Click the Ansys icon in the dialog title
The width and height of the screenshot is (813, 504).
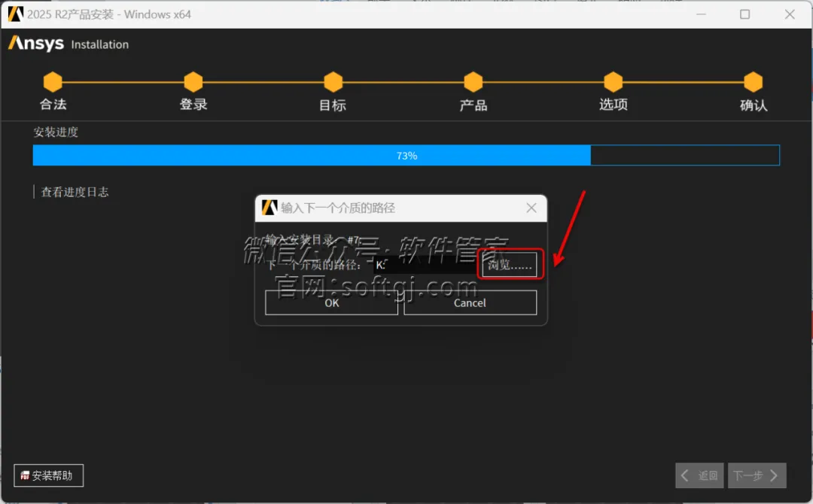(269, 208)
